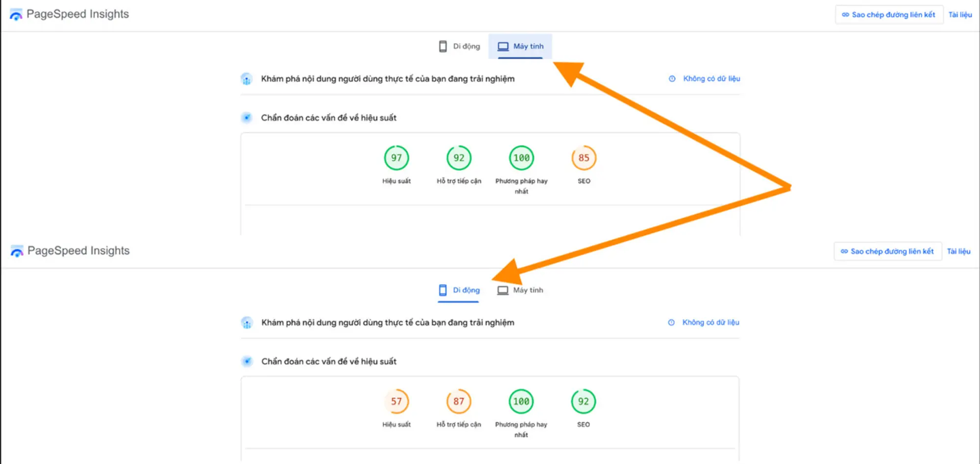Click the 100 best-practices gauge in the top report
The width and height of the screenshot is (980, 464).
[521, 158]
